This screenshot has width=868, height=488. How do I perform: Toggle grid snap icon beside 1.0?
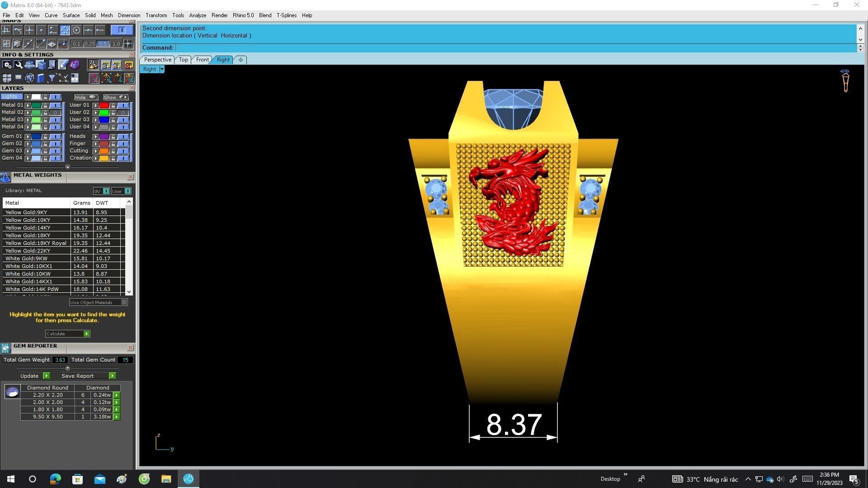point(128,44)
